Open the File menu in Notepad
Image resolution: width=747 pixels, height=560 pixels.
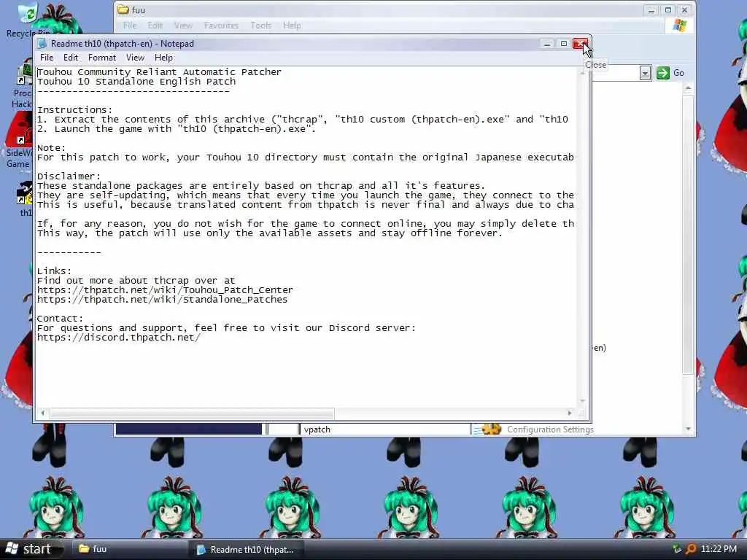47,58
